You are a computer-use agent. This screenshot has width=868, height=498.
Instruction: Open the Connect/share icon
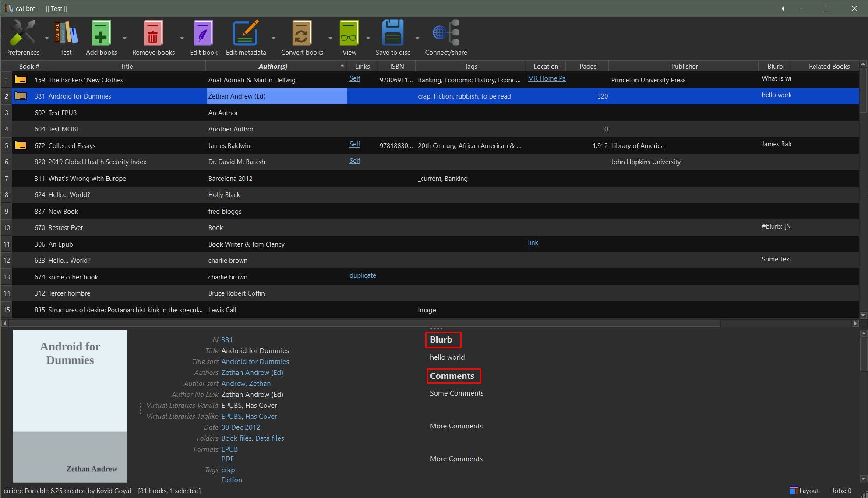(445, 33)
